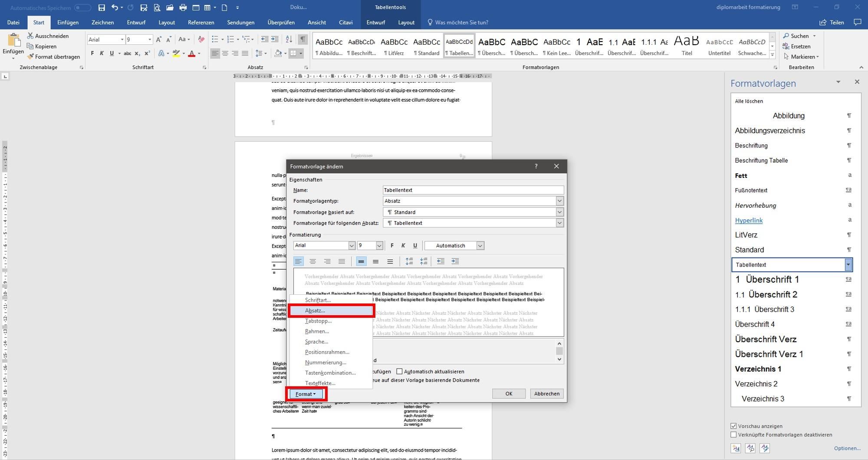Increase paragraph spacing icon in dialog

[x=409, y=261]
